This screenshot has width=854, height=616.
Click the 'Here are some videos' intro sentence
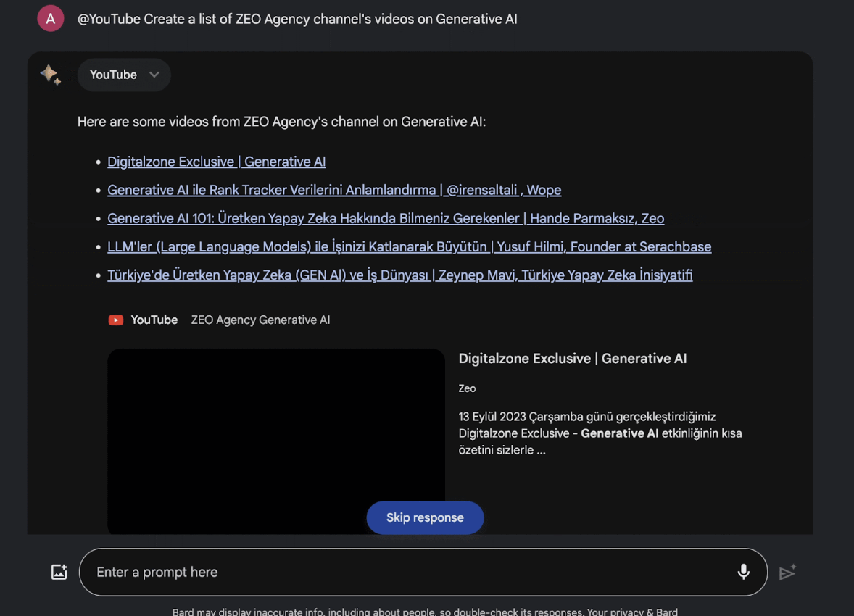point(281,122)
